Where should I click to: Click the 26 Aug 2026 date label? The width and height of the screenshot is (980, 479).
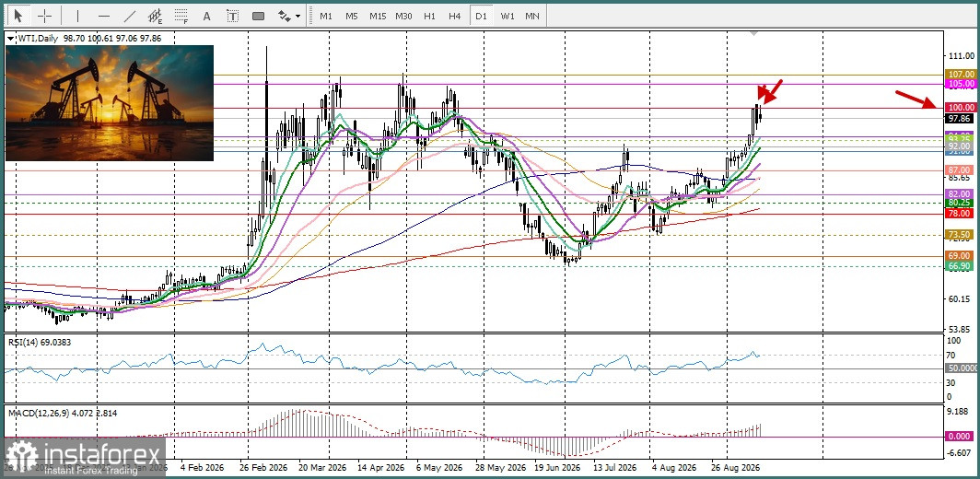(738, 468)
